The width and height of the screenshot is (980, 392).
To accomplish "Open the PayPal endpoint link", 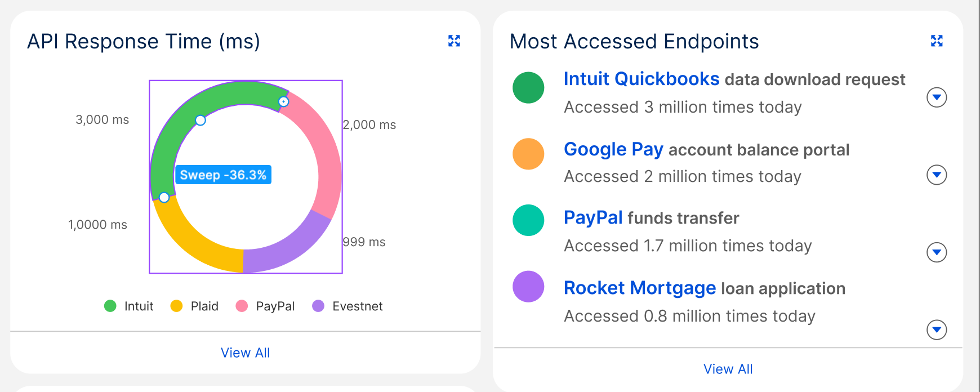I will [593, 217].
